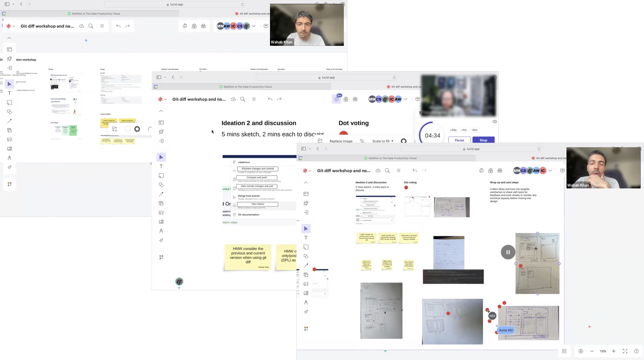
Task: Open hamburger menu in the timer window
Action: 254,99
